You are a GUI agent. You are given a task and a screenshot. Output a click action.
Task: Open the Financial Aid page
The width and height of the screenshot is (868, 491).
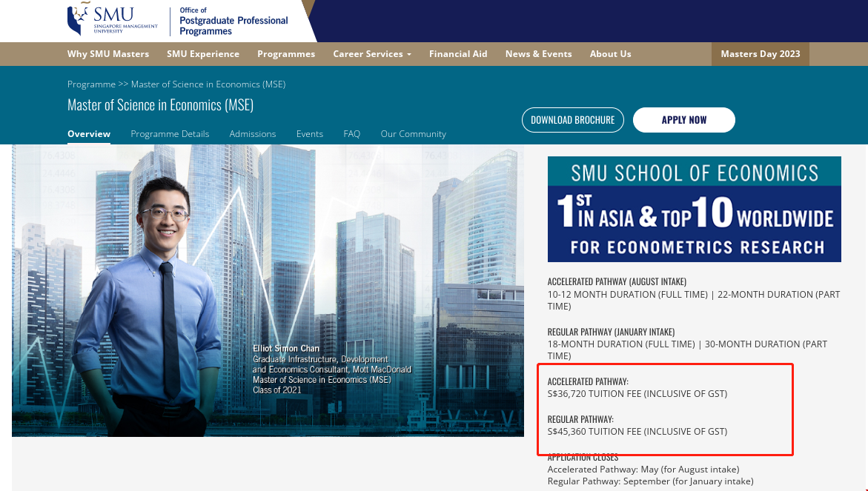(x=458, y=54)
